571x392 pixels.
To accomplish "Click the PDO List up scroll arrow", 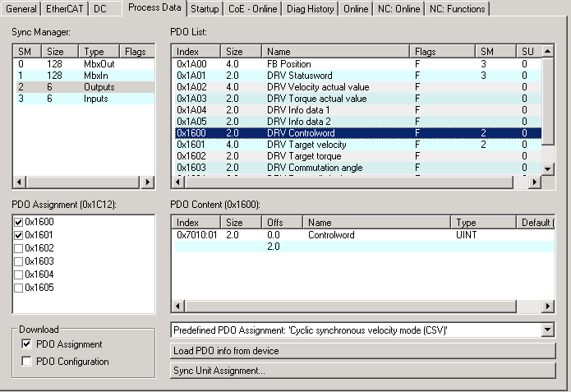I will pyautogui.click(x=547, y=52).
